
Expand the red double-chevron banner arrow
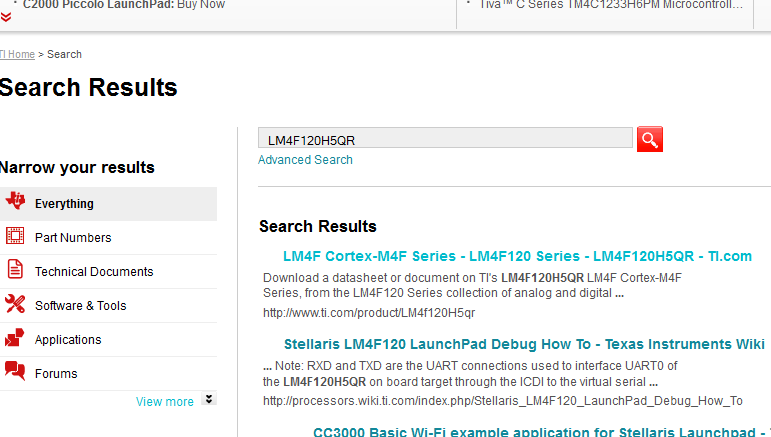click(6, 18)
